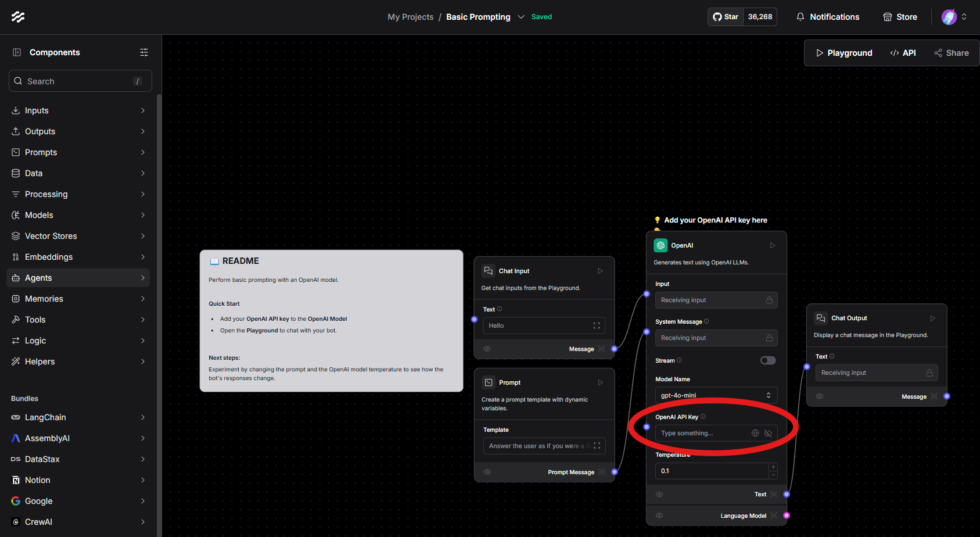Increase Temperature with the plus stepper
This screenshot has width=980, height=537.
[x=773, y=467]
